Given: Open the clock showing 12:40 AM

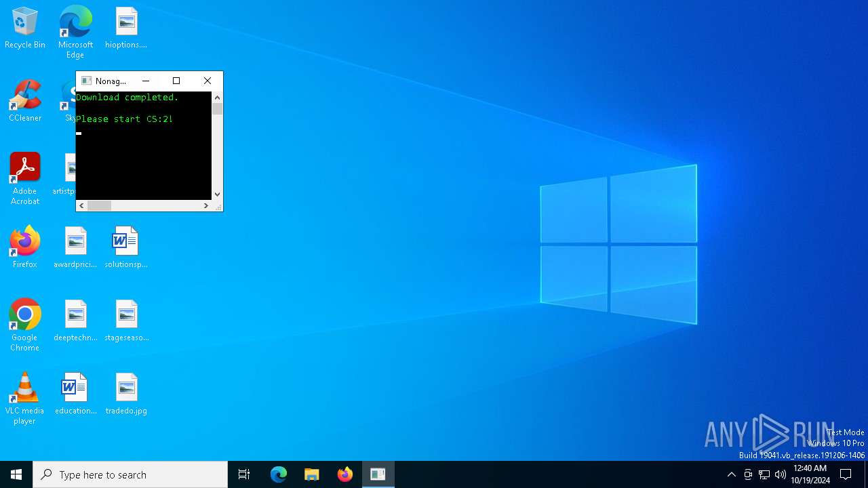Looking at the screenshot, I should pos(810,474).
